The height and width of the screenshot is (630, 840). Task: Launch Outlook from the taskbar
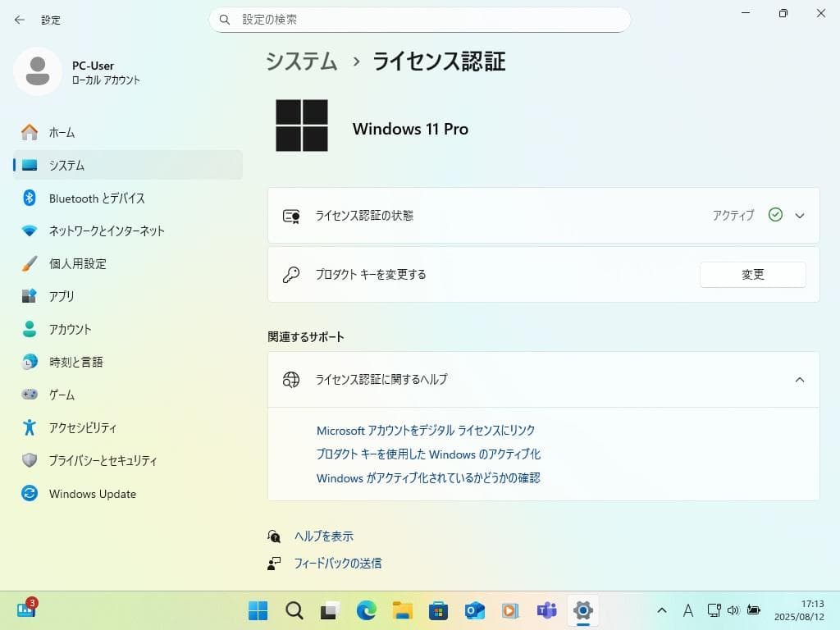474,610
